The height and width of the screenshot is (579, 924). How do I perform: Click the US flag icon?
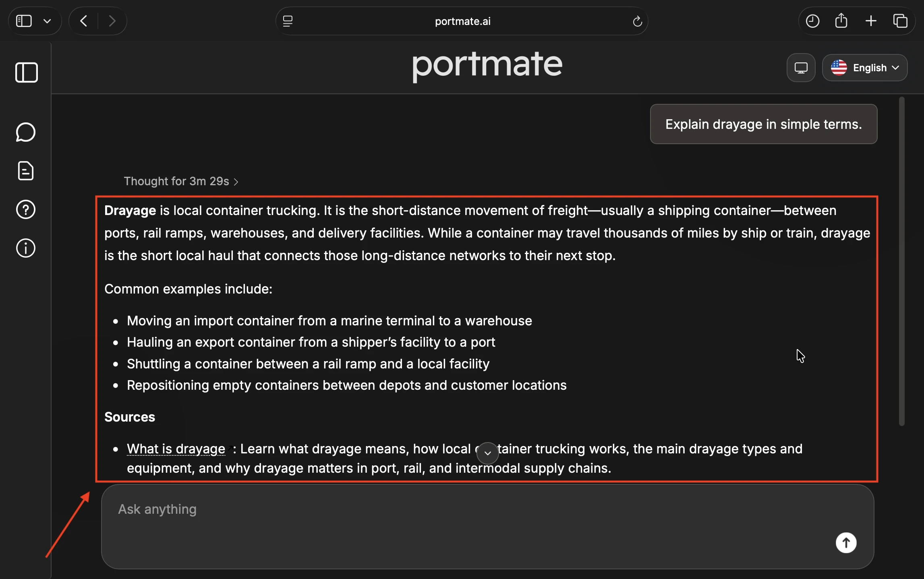tap(839, 68)
